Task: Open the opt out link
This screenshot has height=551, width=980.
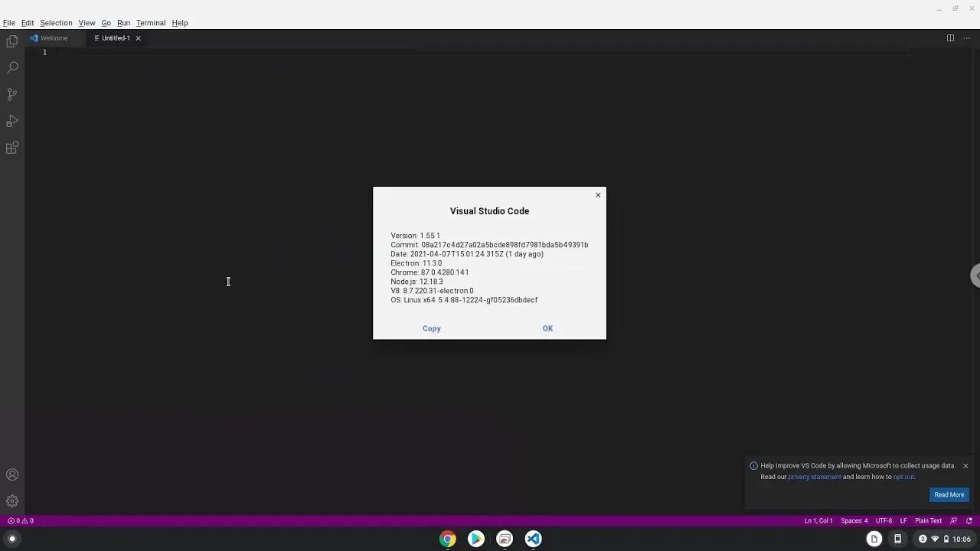Action: pyautogui.click(x=903, y=477)
